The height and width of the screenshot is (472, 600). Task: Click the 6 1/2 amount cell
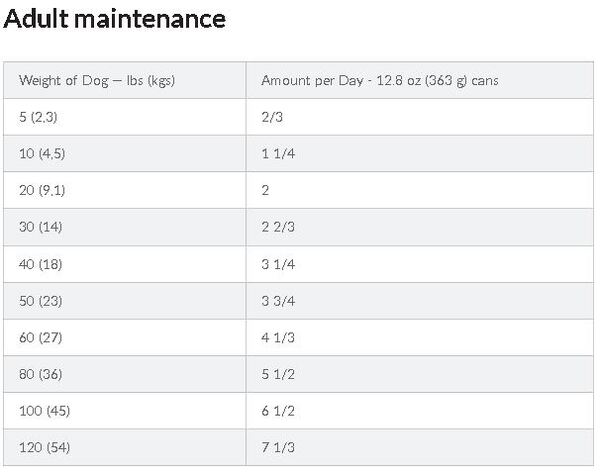(420, 411)
